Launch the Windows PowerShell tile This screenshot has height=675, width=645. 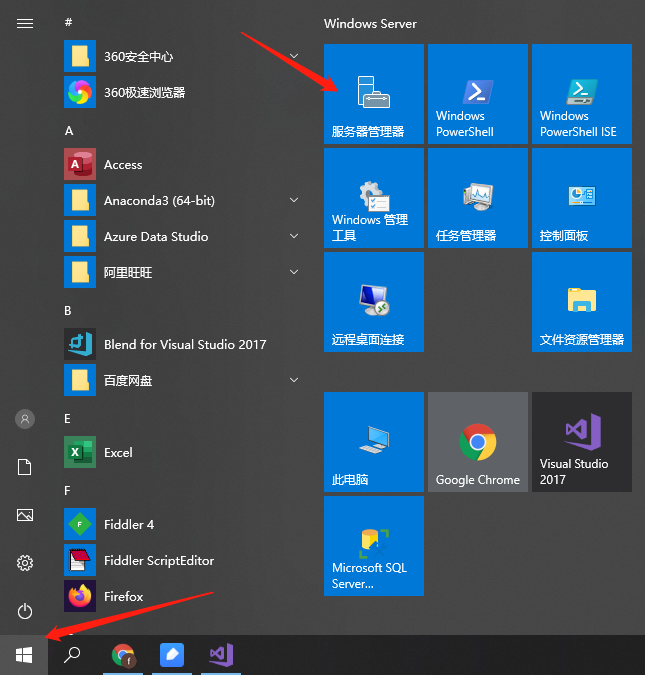[478, 94]
